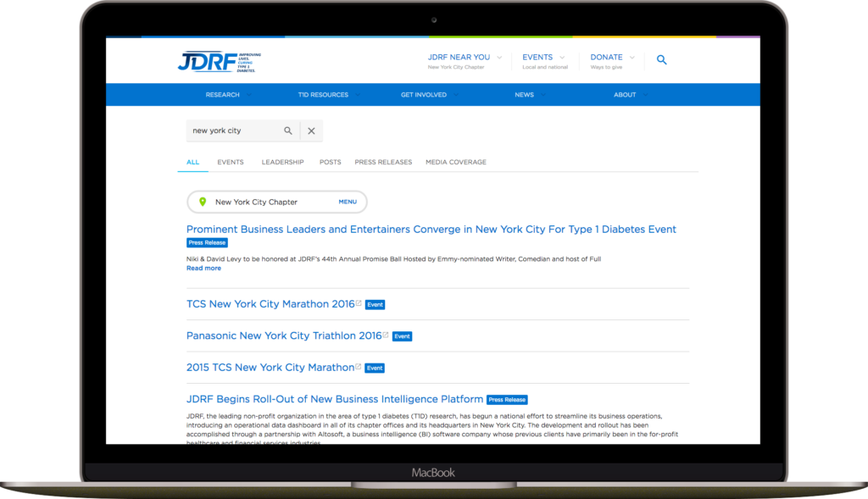
Task: Click Press Release badge under Prominent Business Leaders
Action: 207,243
